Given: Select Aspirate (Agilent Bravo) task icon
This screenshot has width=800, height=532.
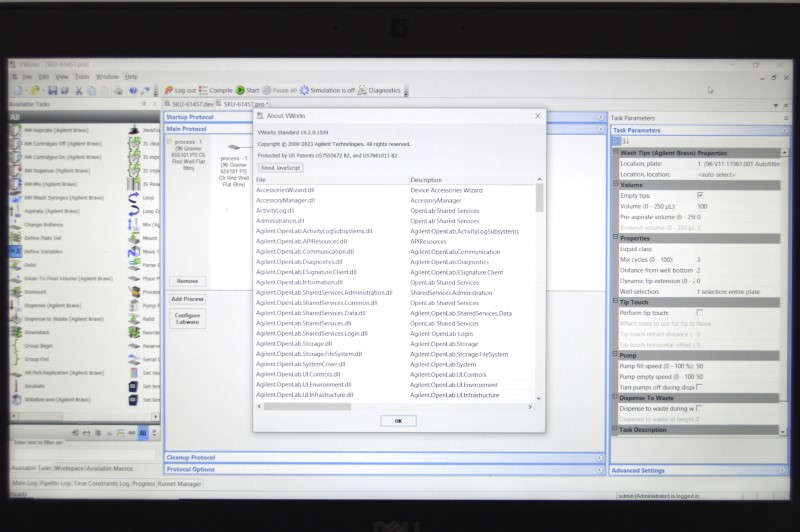Looking at the screenshot, I should (16, 211).
